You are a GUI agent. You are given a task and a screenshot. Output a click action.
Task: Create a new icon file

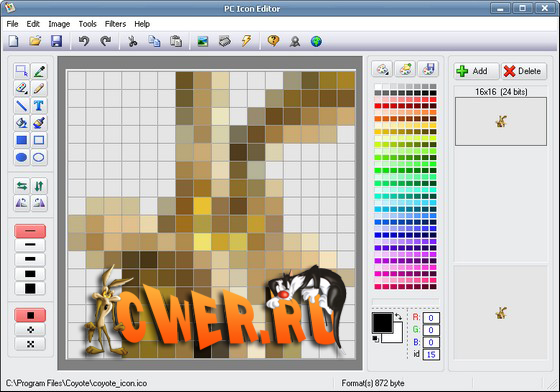pos(13,41)
